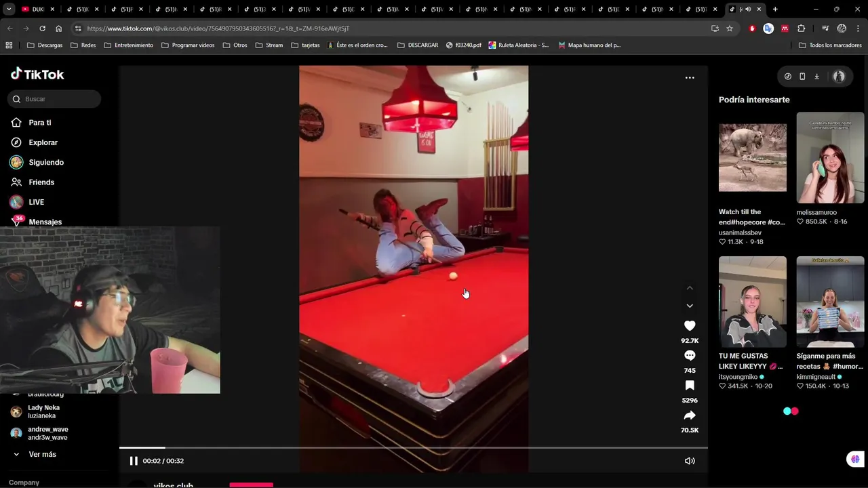Share the video via arrow icon

coord(690,415)
